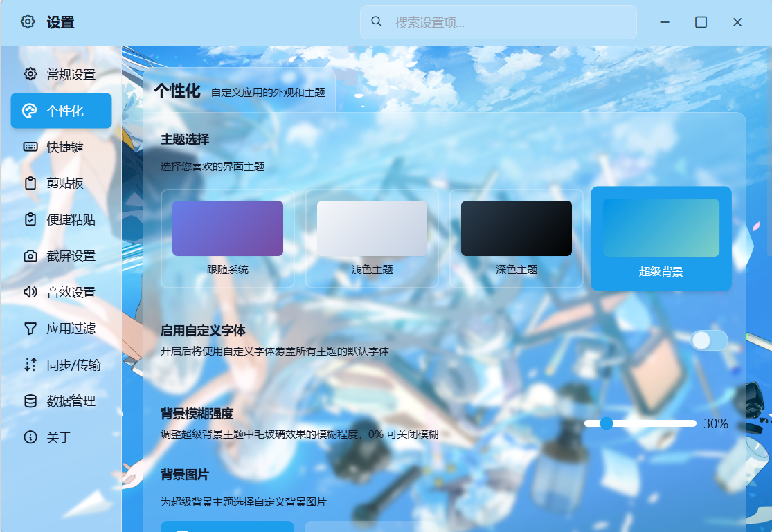Click the 个性化 palette icon
This screenshot has width=772, height=532.
click(x=30, y=111)
